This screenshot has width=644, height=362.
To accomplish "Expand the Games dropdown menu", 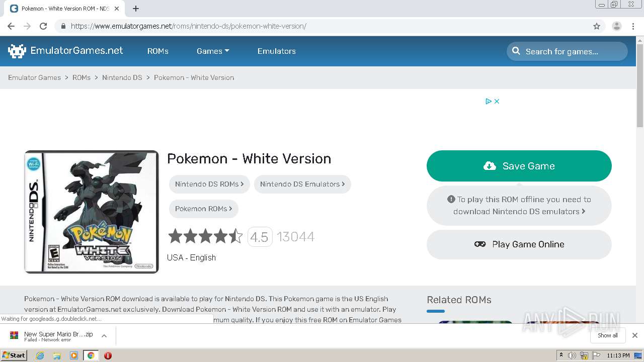I will [x=213, y=51].
